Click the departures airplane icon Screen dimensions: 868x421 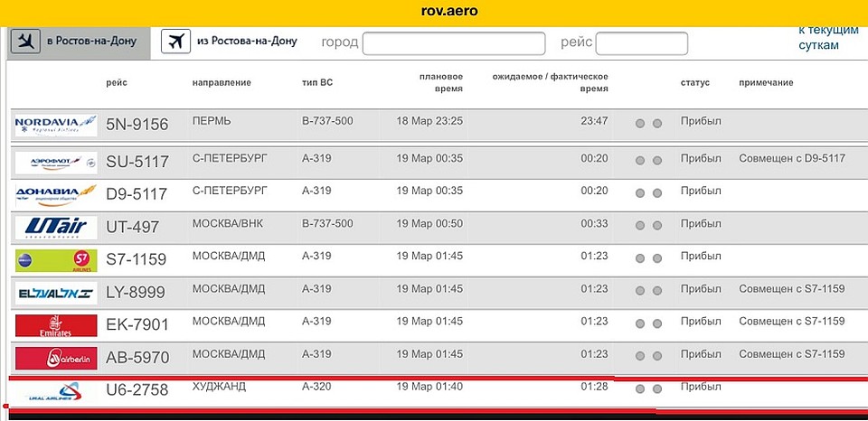pos(176,42)
